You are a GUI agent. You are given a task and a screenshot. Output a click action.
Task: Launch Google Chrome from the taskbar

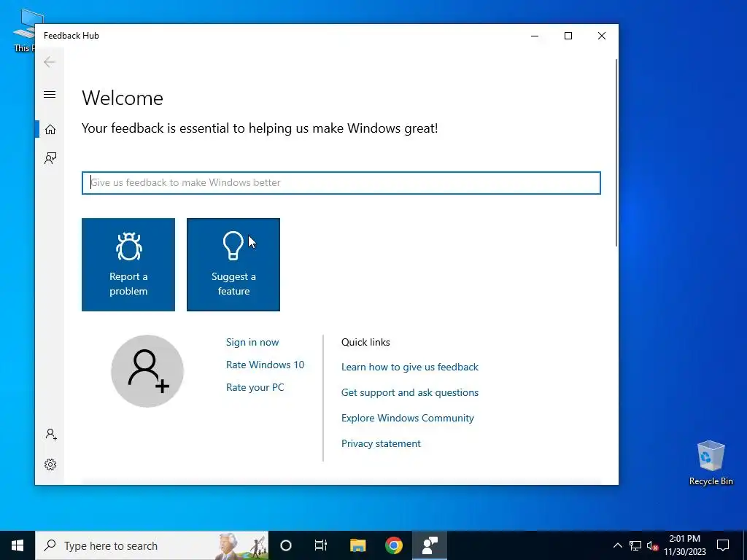(x=393, y=545)
